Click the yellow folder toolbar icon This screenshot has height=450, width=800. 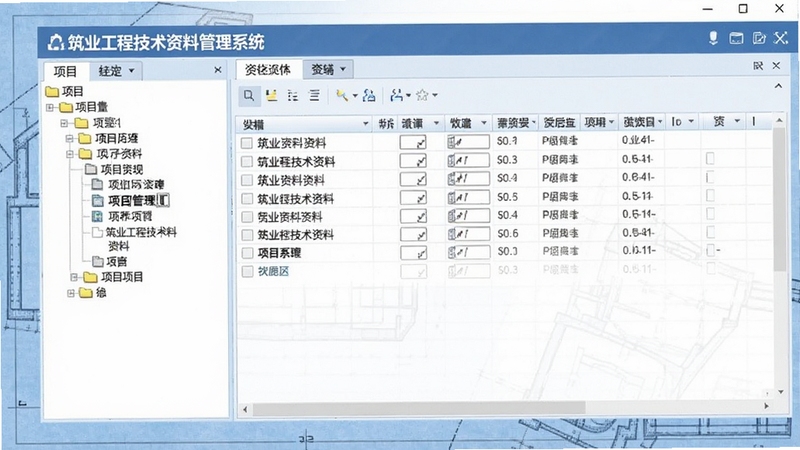tap(271, 95)
